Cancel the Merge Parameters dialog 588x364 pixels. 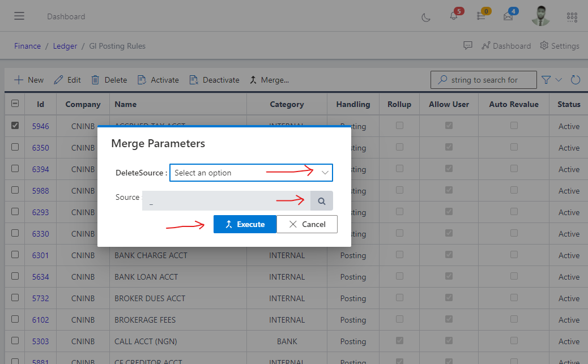[306, 224]
